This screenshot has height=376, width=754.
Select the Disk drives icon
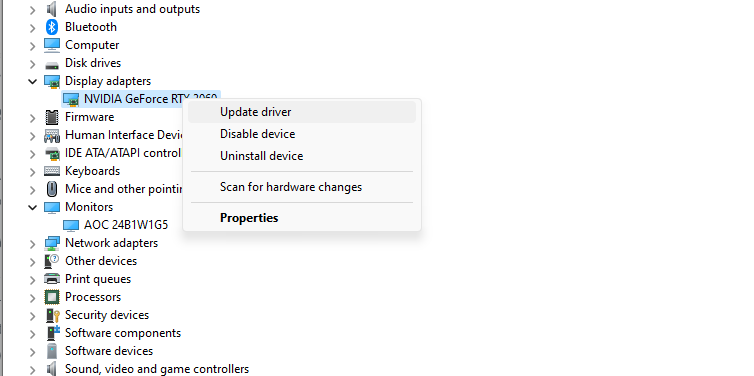tap(51, 64)
